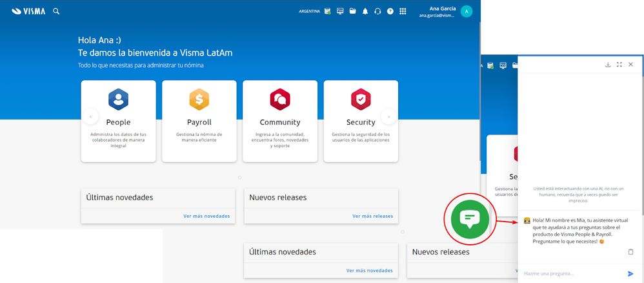Click 'Todo lo que necesitas para administrar tu nómina'
Screen dimensions: 644x283
point(141,65)
